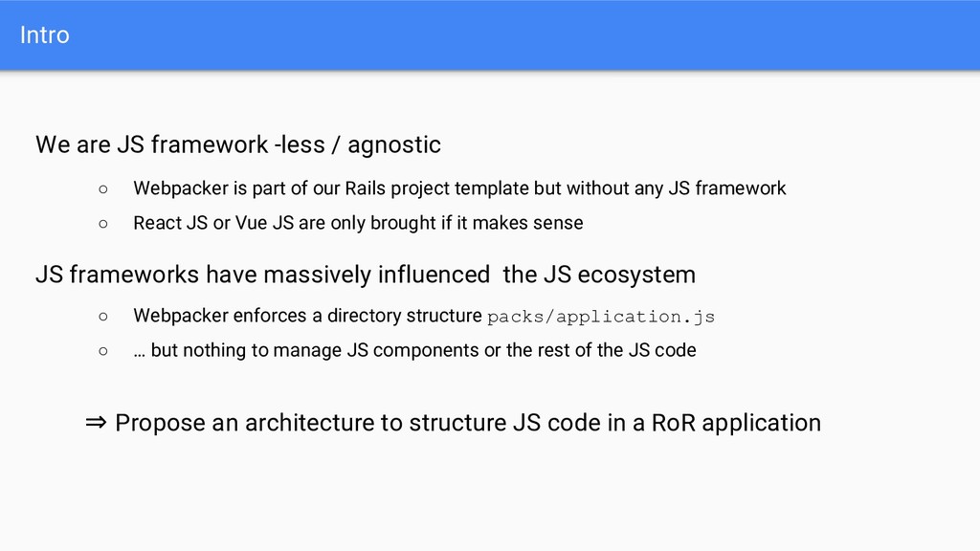Click the Intro slide title
980x551 pixels.
coord(44,35)
